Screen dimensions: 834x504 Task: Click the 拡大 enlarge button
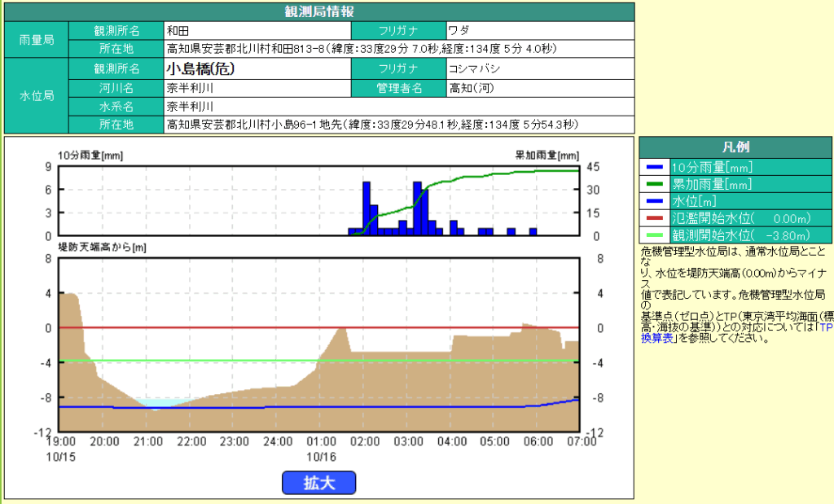(x=319, y=482)
